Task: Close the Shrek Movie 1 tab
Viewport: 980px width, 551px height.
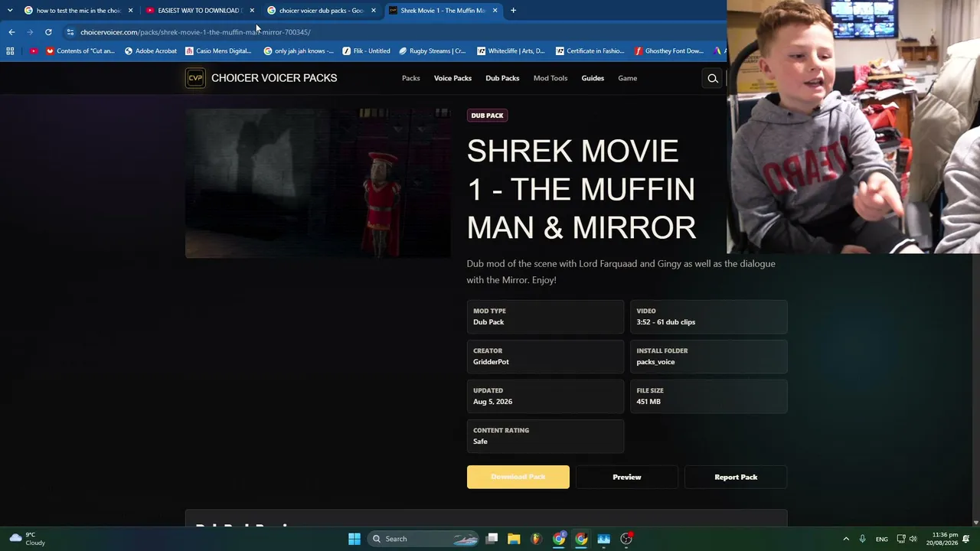Action: pyautogui.click(x=495, y=11)
